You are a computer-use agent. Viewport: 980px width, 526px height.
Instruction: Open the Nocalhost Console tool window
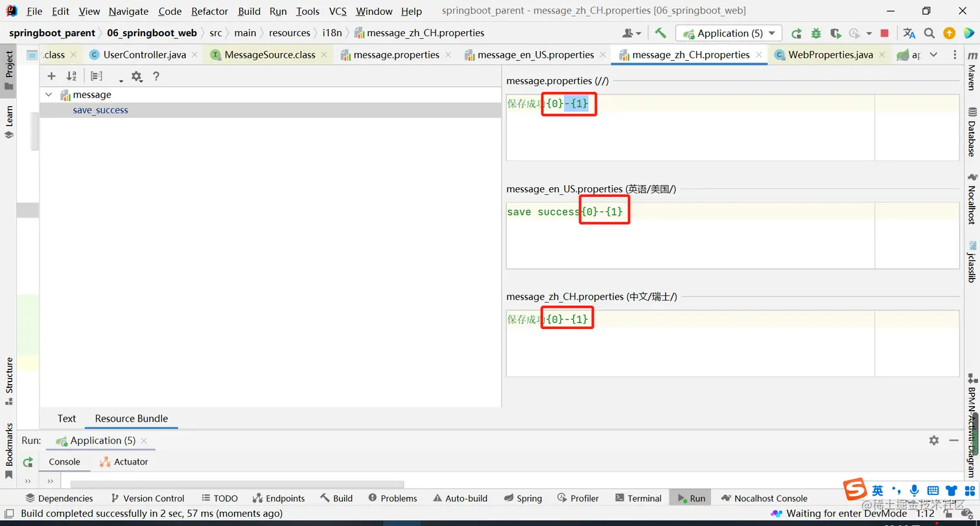764,498
